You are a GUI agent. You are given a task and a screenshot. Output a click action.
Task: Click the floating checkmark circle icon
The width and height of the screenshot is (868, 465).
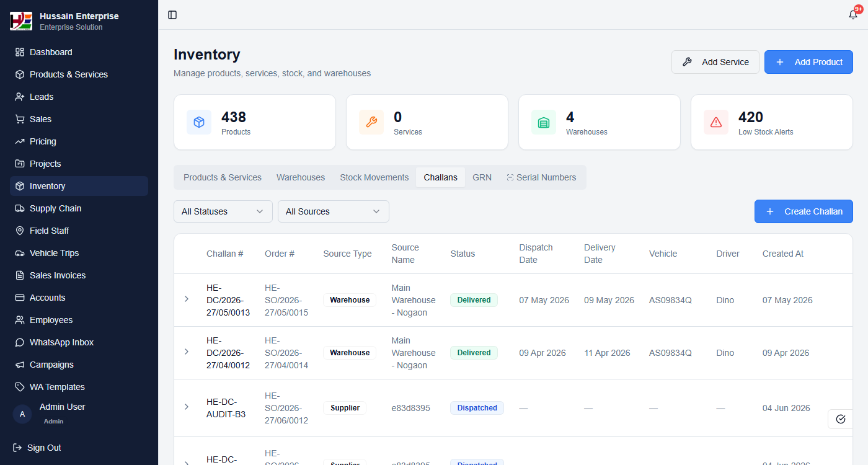[x=841, y=419]
